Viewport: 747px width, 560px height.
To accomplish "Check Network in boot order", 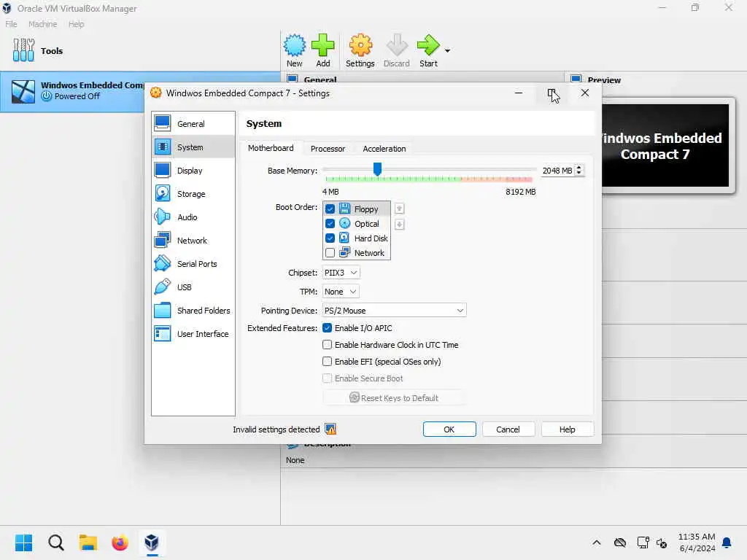I will coord(330,253).
